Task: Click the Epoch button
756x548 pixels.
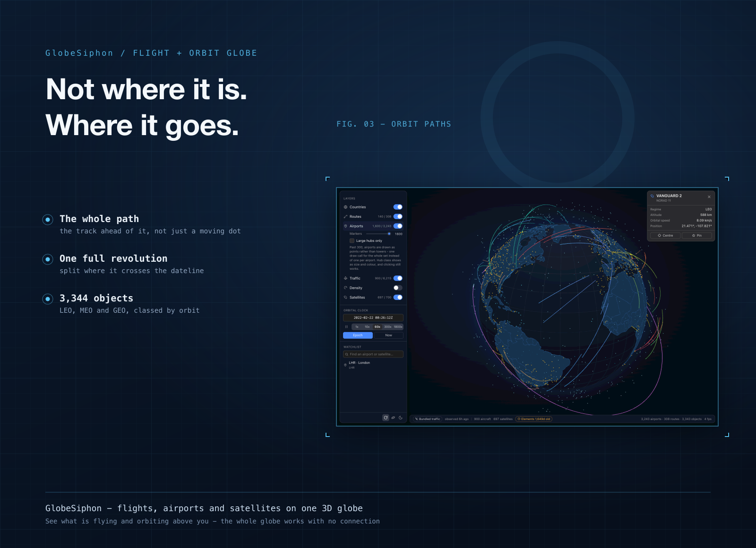Action: [358, 335]
